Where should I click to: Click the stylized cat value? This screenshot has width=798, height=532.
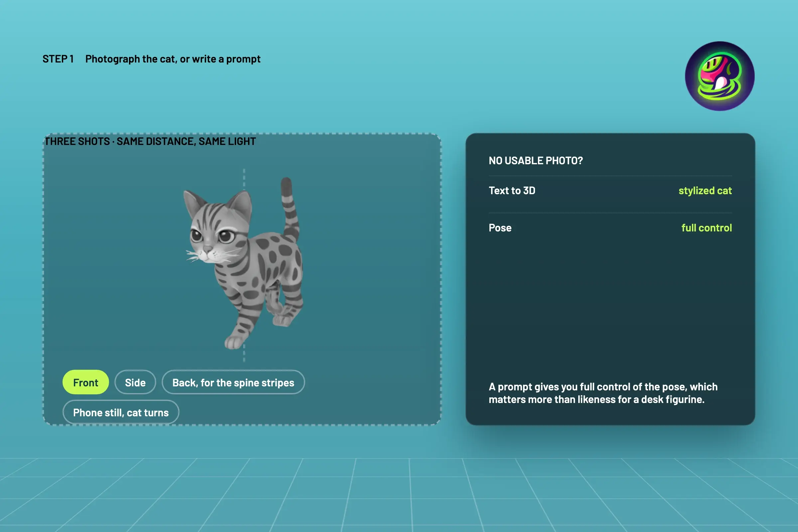point(705,191)
